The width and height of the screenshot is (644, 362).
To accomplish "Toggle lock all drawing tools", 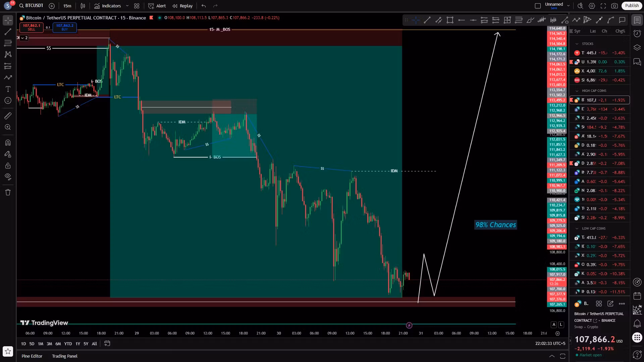I will click(x=8, y=166).
